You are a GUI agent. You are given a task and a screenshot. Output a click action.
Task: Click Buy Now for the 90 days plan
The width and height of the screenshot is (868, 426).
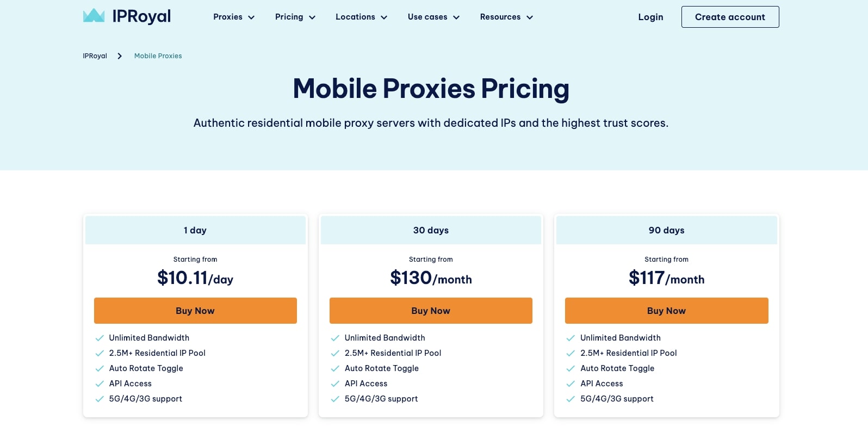coord(666,311)
